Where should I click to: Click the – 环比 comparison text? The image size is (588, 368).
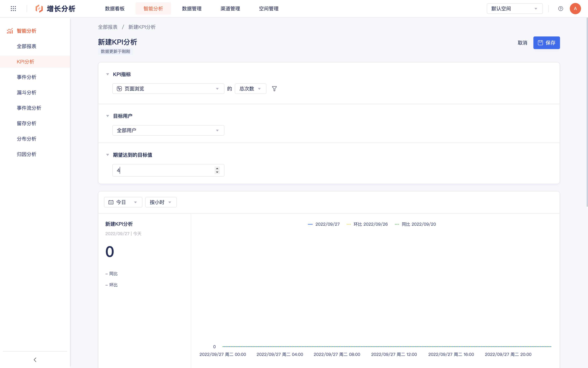click(111, 285)
